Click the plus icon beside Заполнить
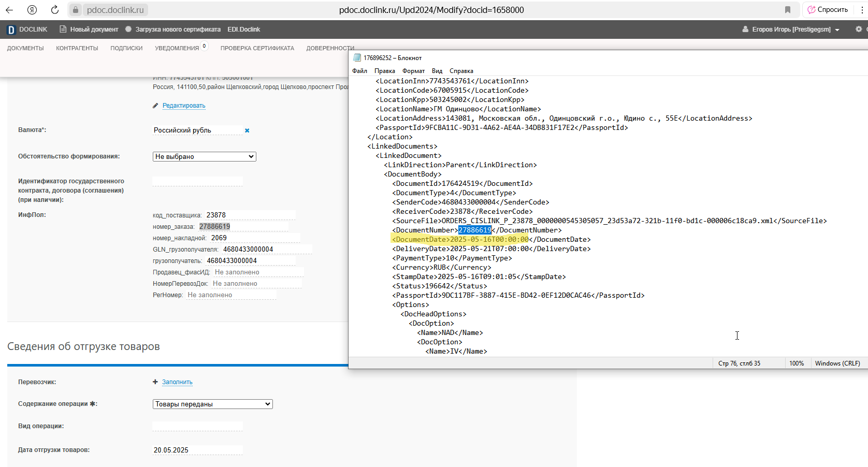Image resolution: width=868 pixels, height=467 pixels. coord(155,382)
